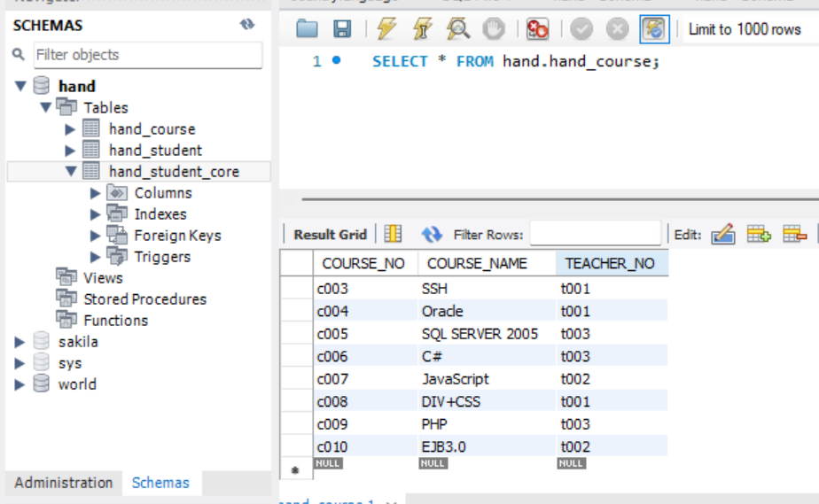This screenshot has width=819, height=504.
Task: Select the hand_course table row
Action: 138,128
